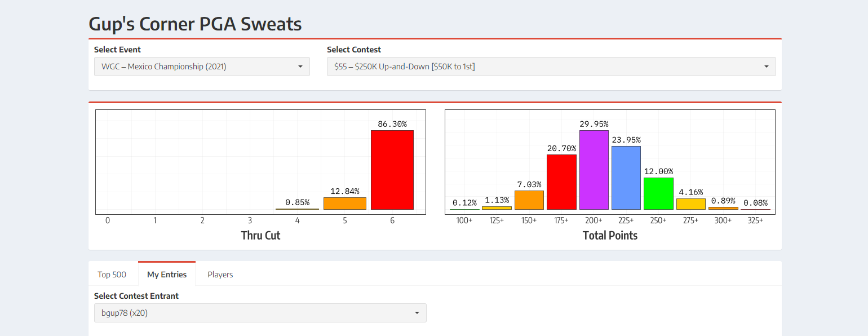Click the orange 7.03% Total Points bar
Viewport: 868px width, 336px height.
(529, 200)
